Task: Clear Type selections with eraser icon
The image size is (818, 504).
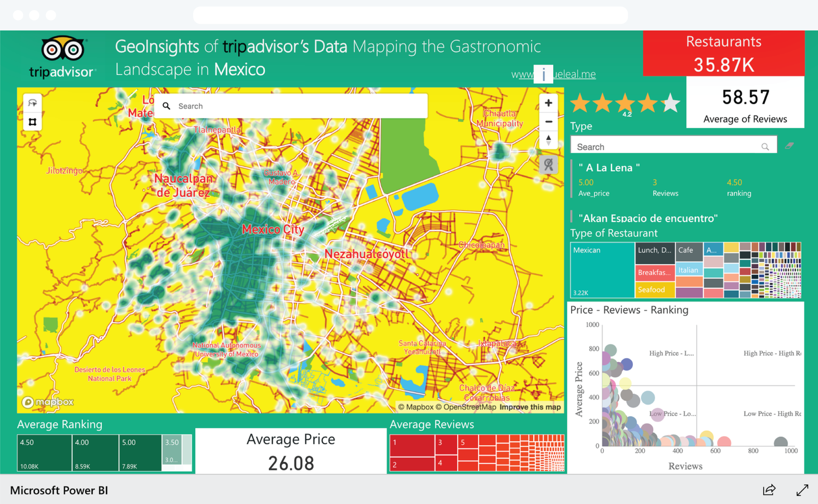Action: click(789, 146)
